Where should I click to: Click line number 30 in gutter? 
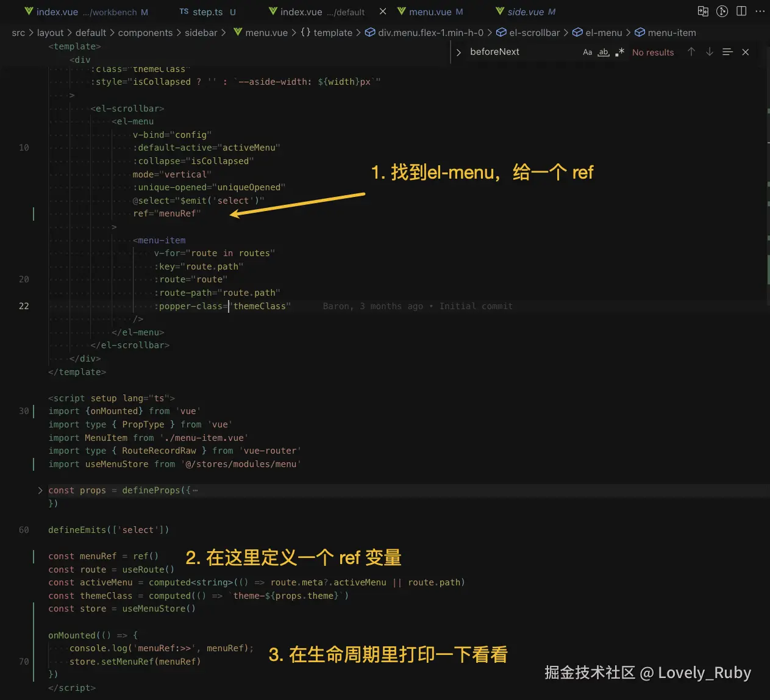click(24, 411)
